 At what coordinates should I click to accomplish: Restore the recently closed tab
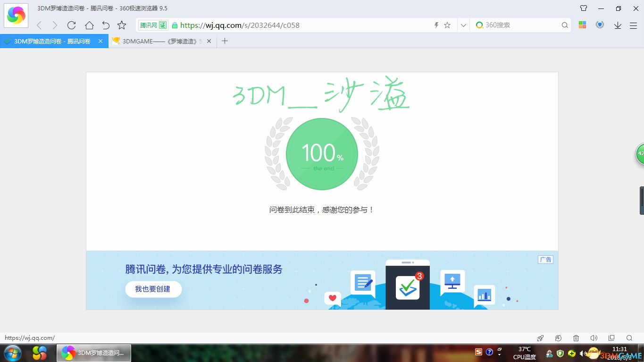(x=106, y=25)
